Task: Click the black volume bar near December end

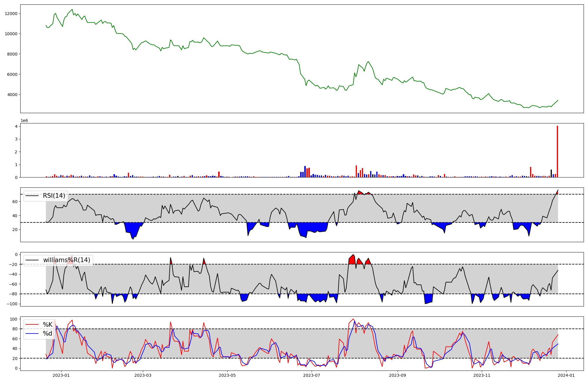Action: coord(551,173)
